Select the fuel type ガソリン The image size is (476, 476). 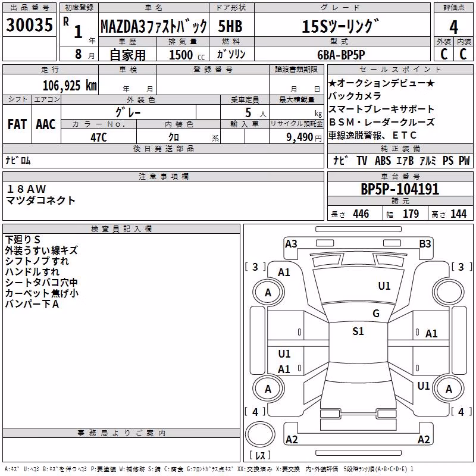click(x=231, y=54)
